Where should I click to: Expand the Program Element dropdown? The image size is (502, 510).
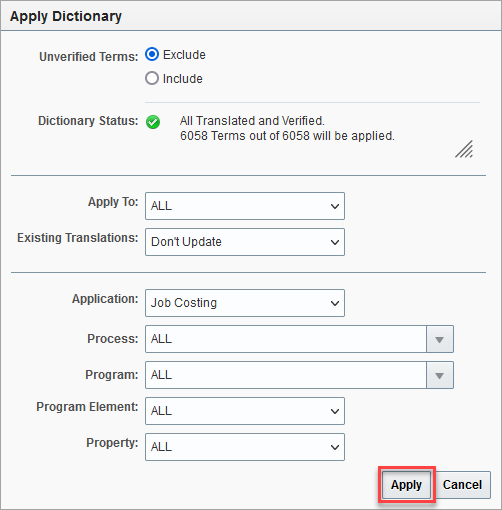tap(245, 411)
